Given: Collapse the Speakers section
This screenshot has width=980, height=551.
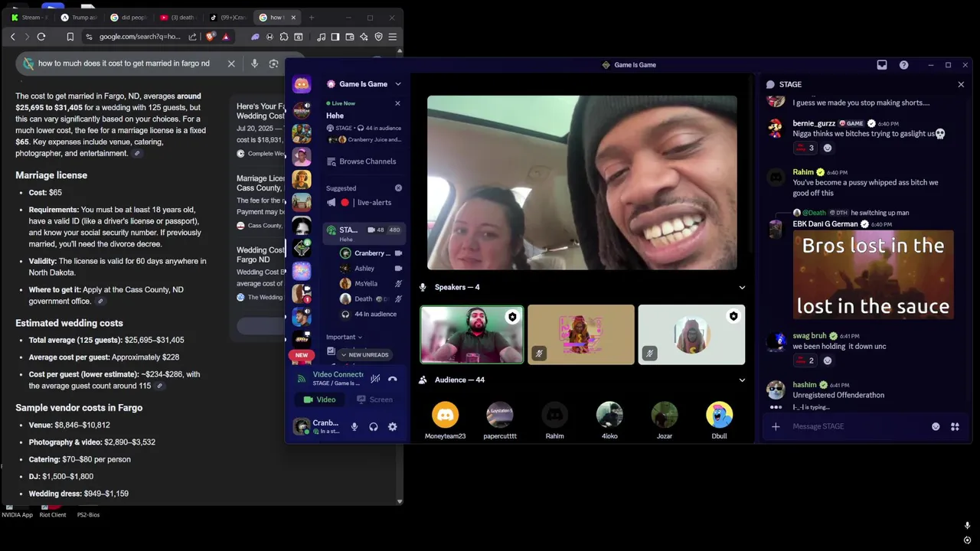Looking at the screenshot, I should [741, 288].
